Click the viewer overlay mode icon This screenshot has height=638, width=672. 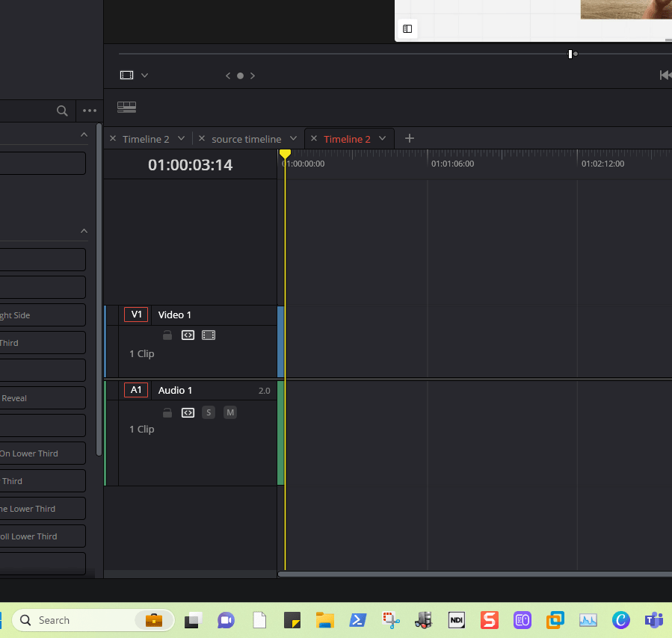point(126,75)
